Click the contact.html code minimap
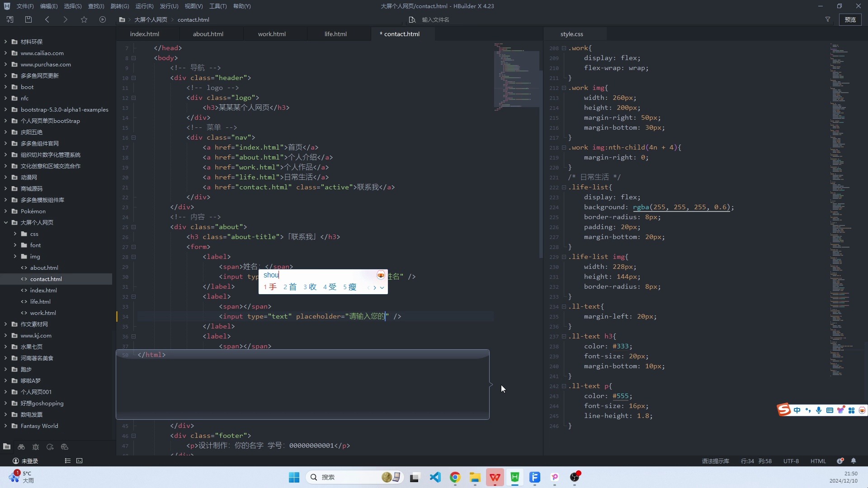 coord(517,77)
